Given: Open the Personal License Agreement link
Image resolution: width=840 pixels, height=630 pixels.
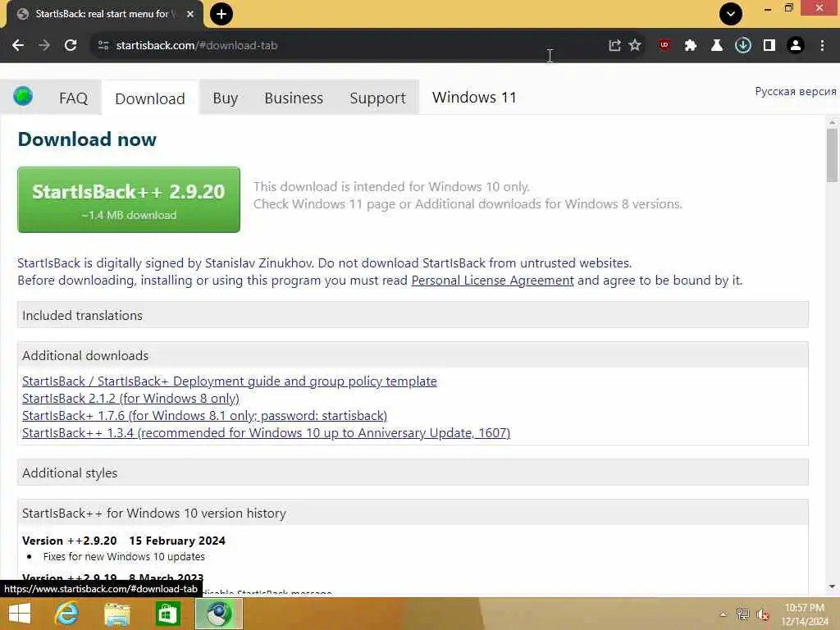Looking at the screenshot, I should point(492,281).
